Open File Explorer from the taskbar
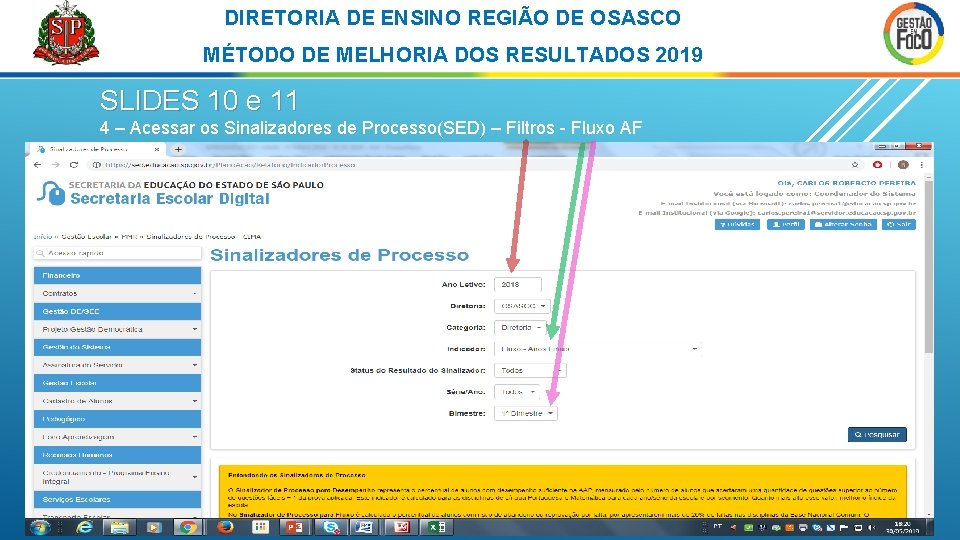Viewport: 960px width, 540px height. [x=119, y=527]
